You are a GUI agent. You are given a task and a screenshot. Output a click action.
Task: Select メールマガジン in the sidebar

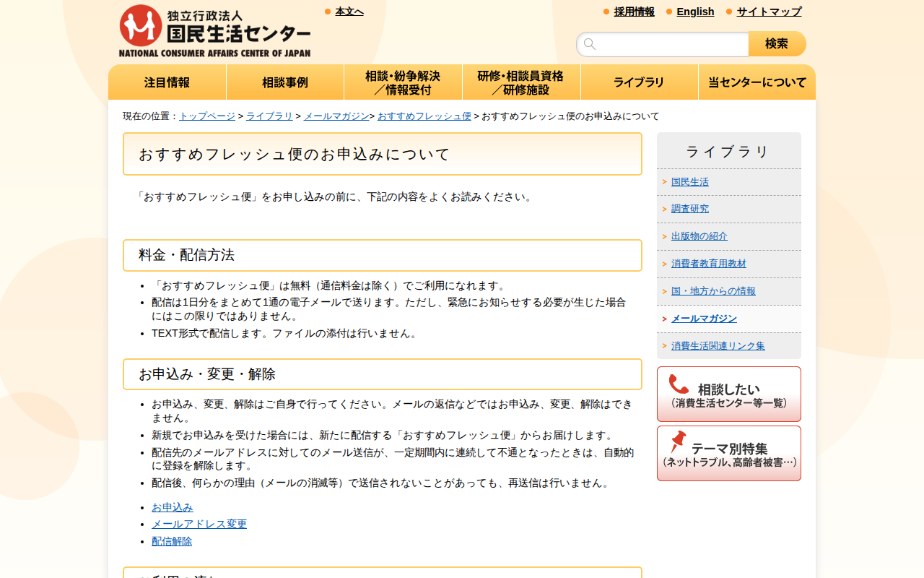point(704,319)
